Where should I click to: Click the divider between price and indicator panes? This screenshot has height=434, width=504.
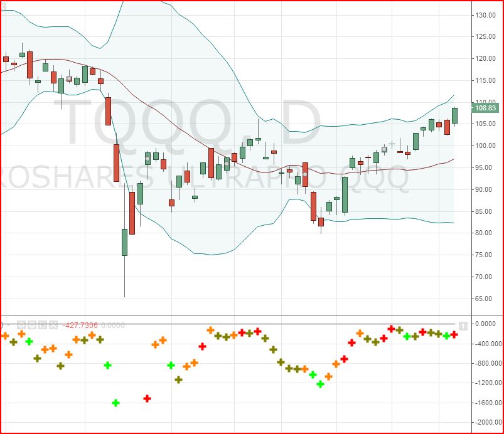(251, 315)
